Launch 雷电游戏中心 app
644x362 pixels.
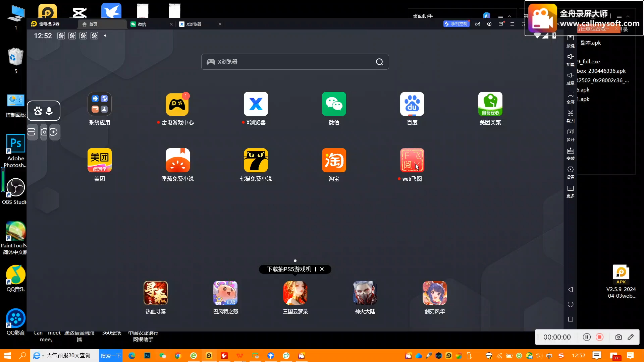(x=177, y=104)
